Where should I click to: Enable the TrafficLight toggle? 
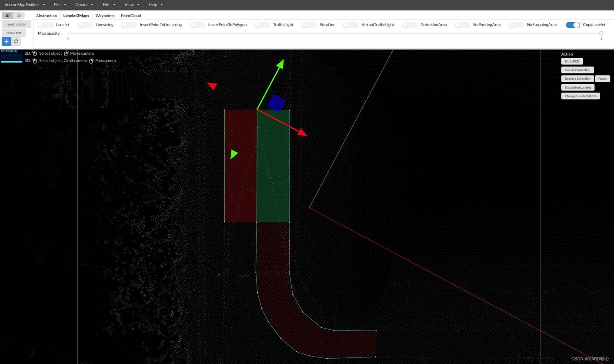pos(262,25)
